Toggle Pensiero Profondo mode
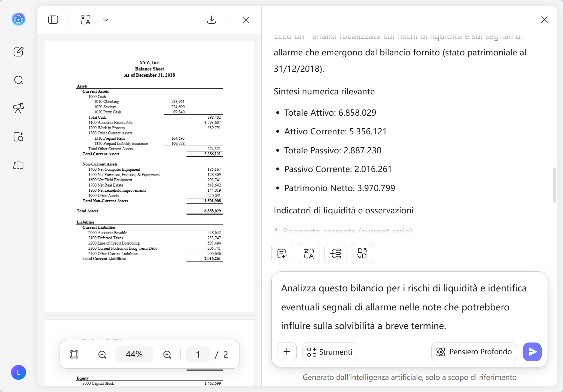 [474, 352]
